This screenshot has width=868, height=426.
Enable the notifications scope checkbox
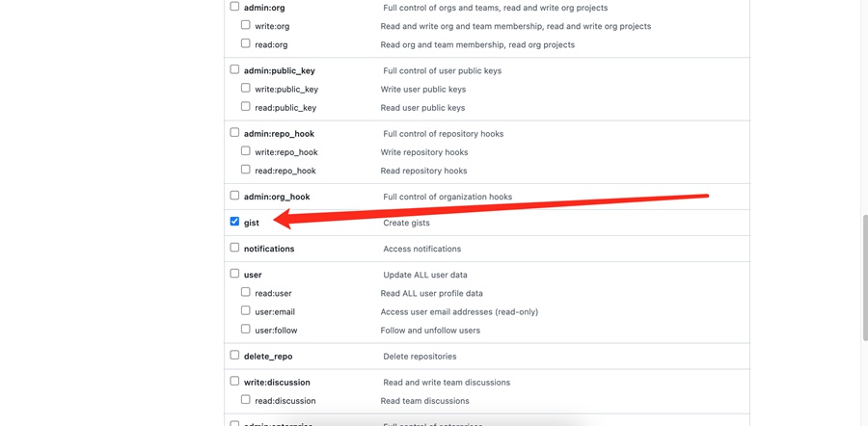(x=234, y=248)
